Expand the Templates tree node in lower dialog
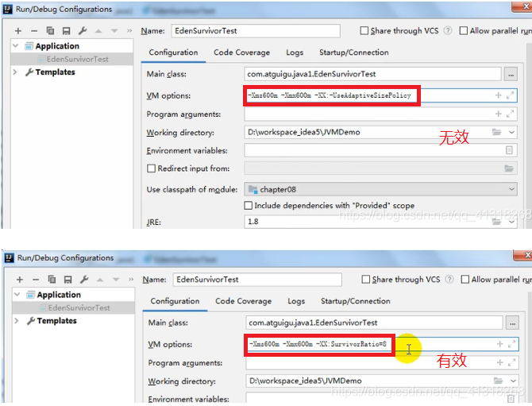This screenshot has width=532, height=406. coord(17,320)
